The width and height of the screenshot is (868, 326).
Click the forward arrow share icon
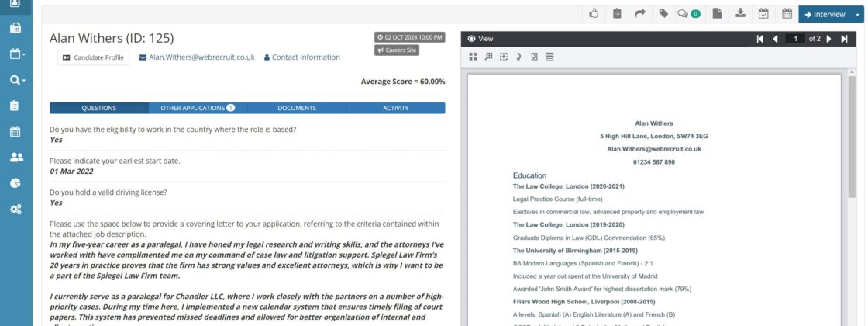tap(640, 14)
